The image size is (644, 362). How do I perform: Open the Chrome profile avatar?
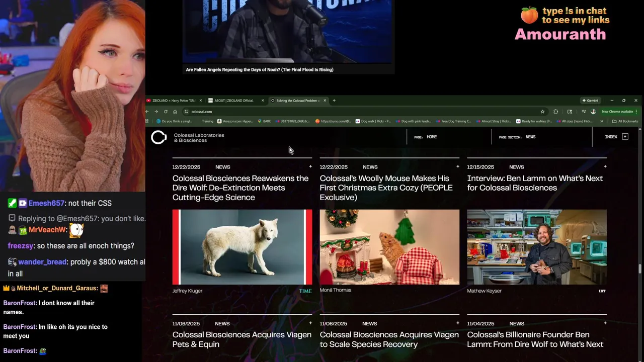593,112
